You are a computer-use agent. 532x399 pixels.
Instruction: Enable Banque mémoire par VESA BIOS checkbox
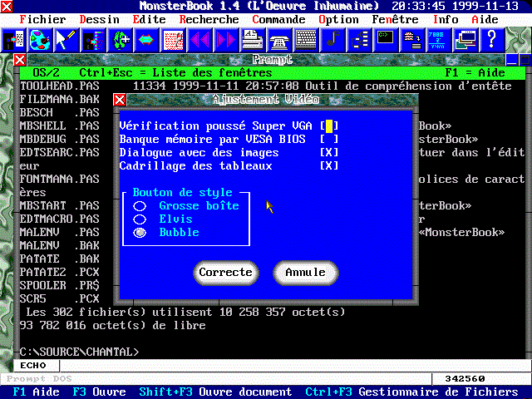pyautogui.click(x=329, y=140)
